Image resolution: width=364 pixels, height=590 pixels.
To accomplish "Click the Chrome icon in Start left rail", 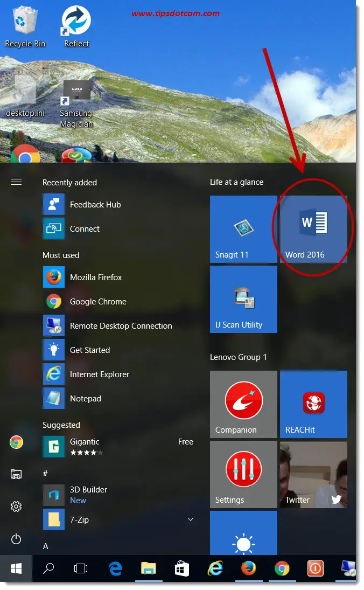I will (x=16, y=442).
